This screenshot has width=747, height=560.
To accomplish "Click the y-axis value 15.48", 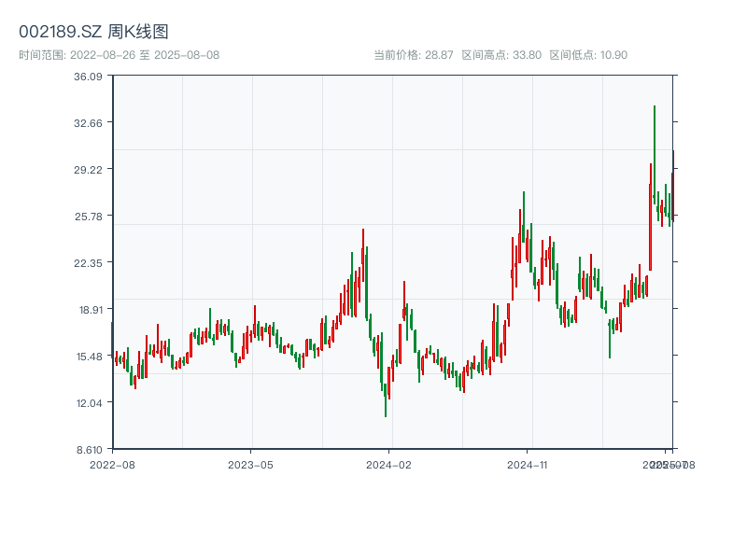I will click(89, 357).
